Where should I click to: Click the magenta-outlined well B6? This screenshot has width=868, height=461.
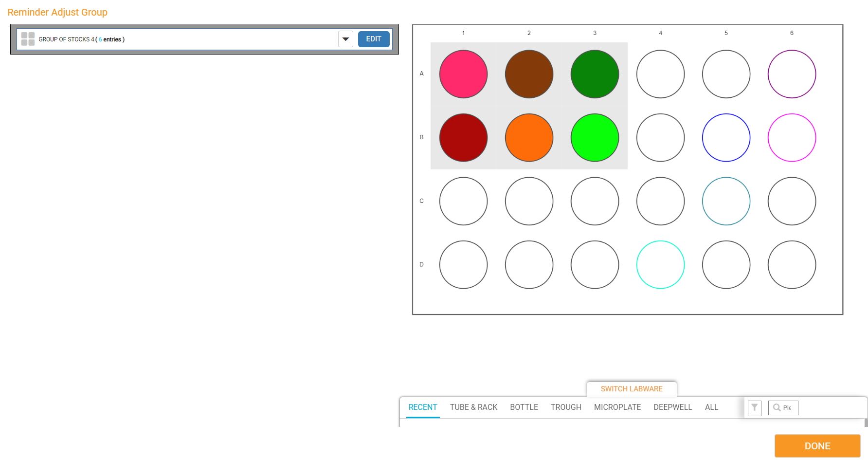(x=792, y=138)
